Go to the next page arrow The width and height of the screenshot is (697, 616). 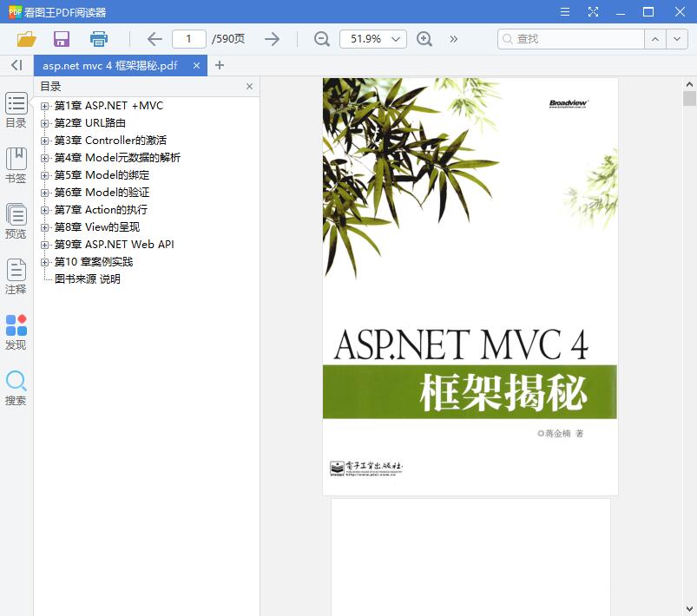pyautogui.click(x=272, y=39)
